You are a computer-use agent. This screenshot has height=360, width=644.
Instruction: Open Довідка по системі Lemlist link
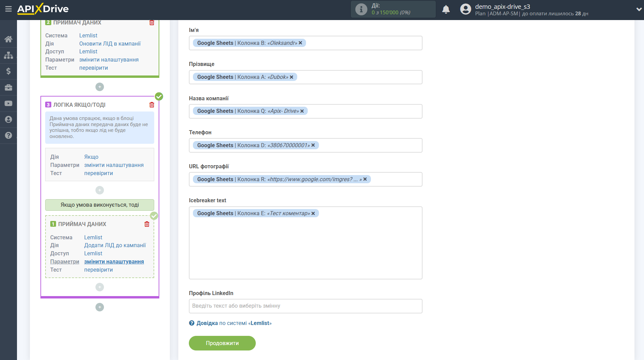tap(234, 323)
